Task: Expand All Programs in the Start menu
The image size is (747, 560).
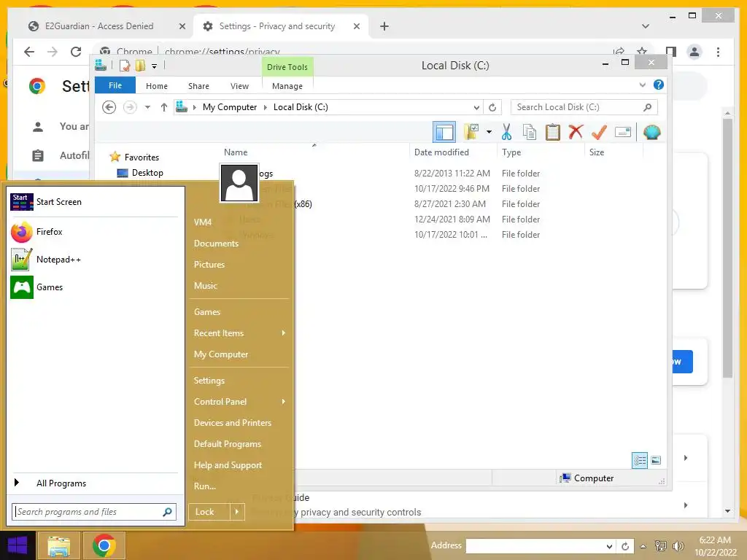Action: 94,483
